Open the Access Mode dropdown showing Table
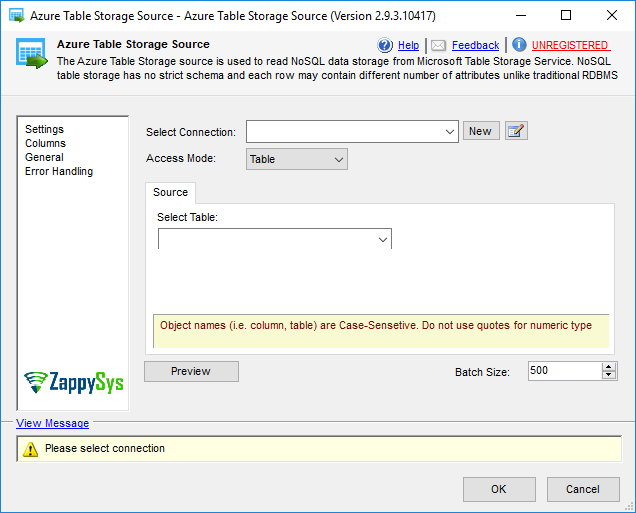Screen dimensions: 636x513 (x=297, y=159)
